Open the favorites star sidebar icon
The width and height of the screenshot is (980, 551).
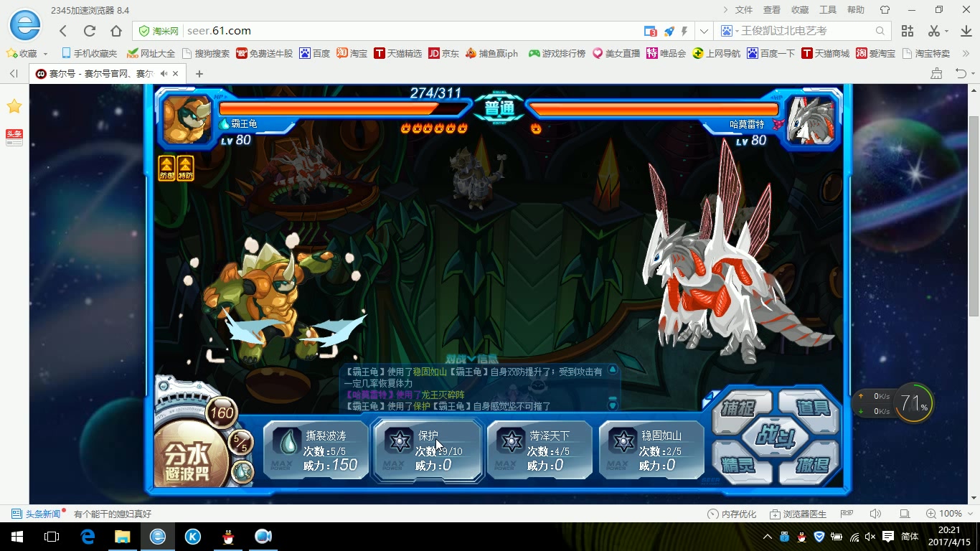(x=14, y=106)
